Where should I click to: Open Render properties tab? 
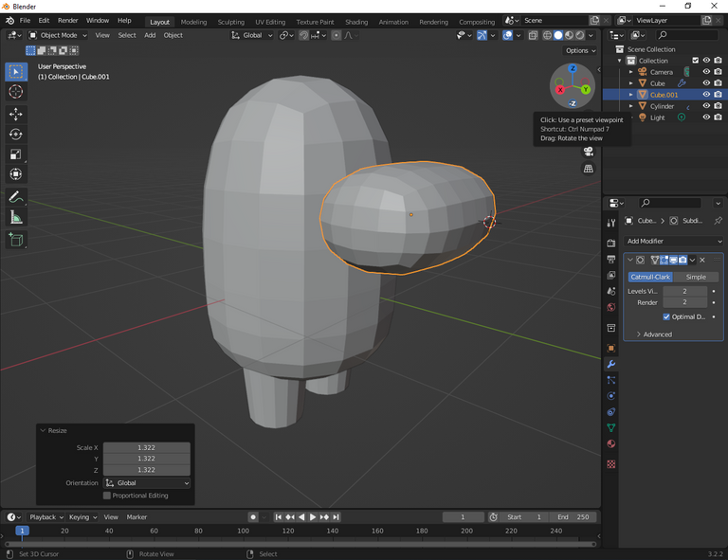[611, 244]
